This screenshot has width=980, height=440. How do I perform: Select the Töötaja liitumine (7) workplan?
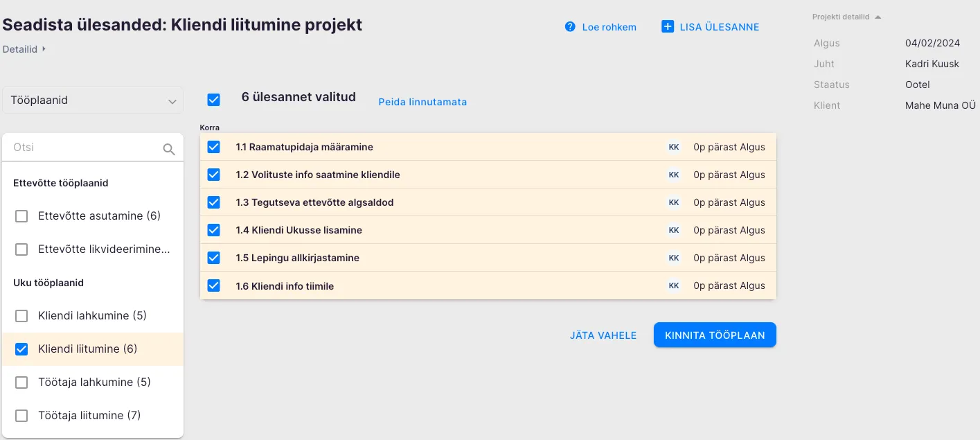click(21, 416)
